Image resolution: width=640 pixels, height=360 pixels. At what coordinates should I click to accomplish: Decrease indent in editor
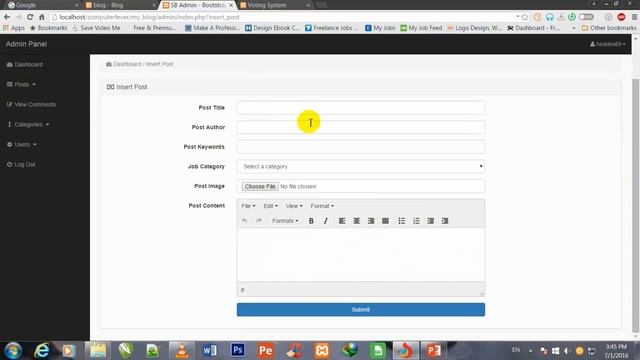click(x=430, y=221)
